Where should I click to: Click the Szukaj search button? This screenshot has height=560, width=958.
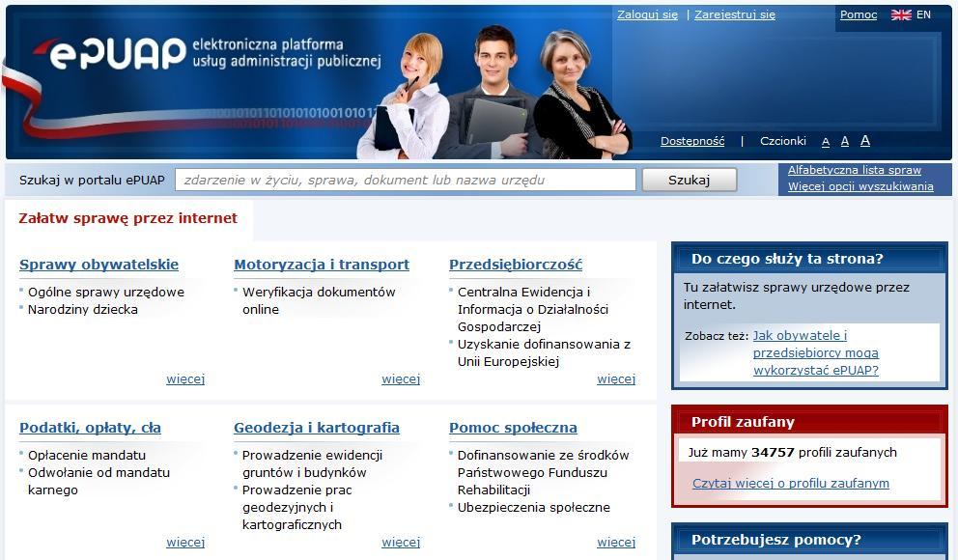pyautogui.click(x=690, y=180)
